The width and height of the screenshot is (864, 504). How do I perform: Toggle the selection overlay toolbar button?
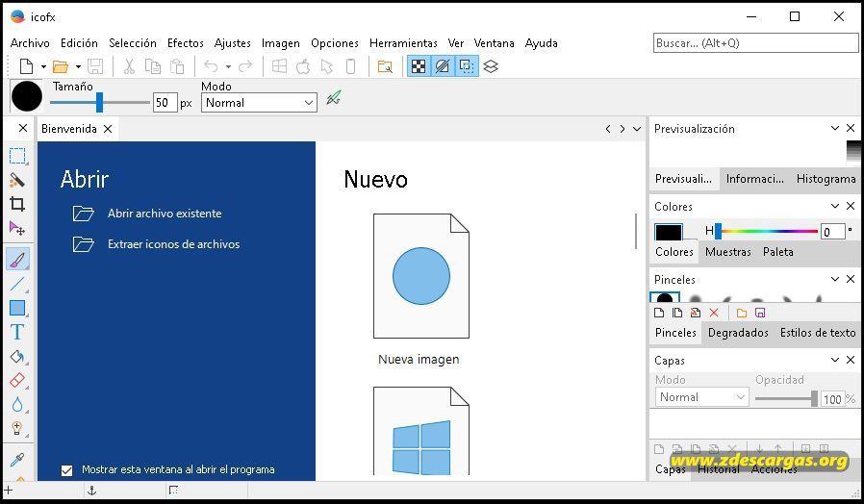point(467,66)
